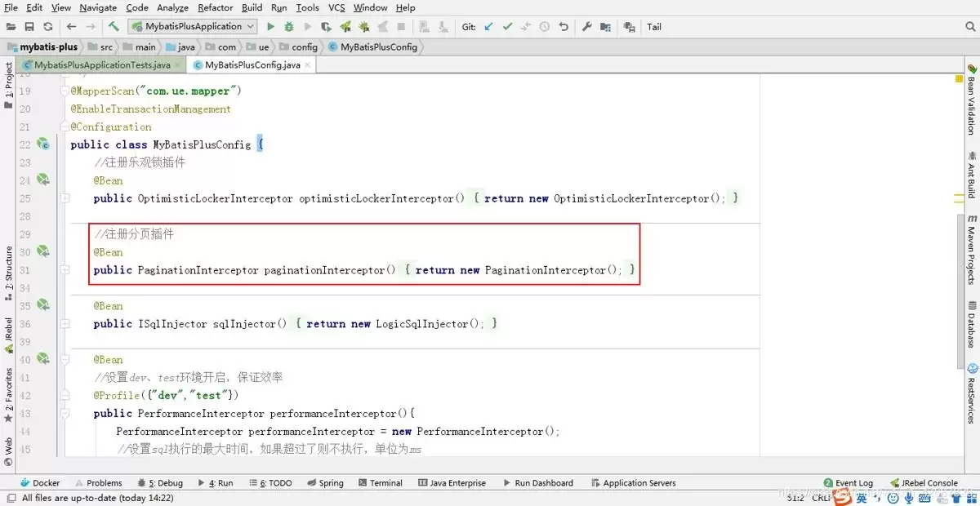Open settings via the wrench icon
Screen dimensions: 980x506
(x=586, y=27)
